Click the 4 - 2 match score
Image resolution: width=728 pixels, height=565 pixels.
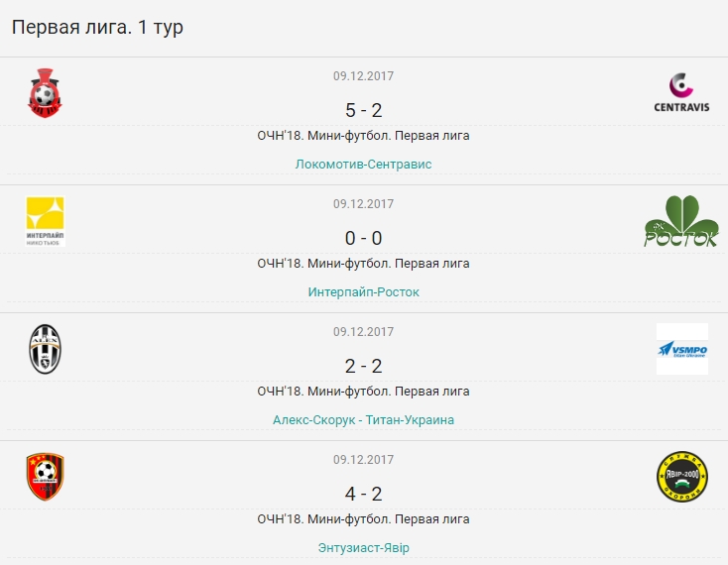pos(364,494)
